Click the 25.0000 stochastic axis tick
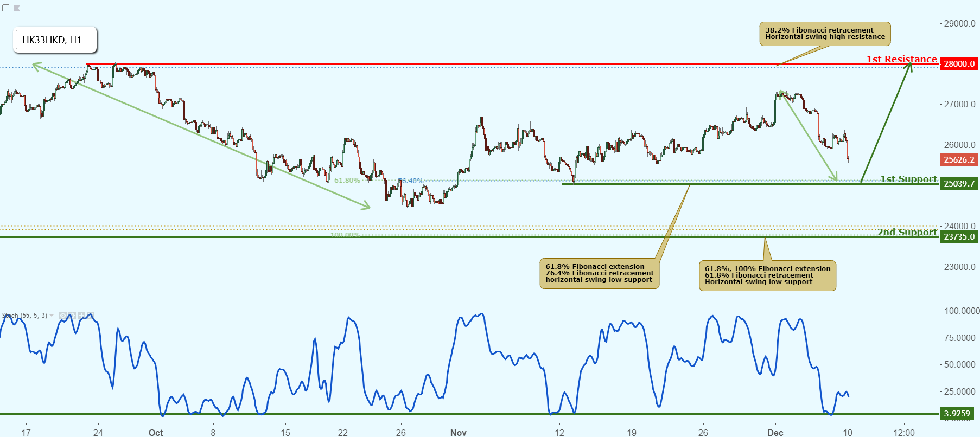The width and height of the screenshot is (980, 437). click(960, 391)
